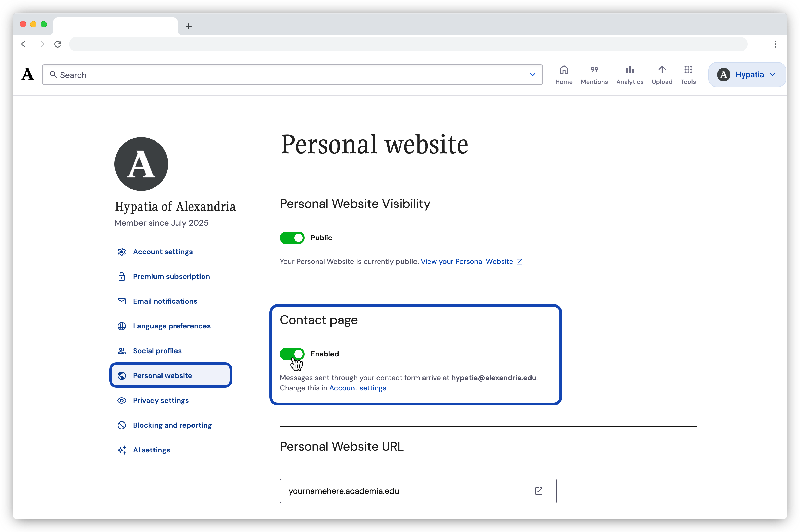Click the Public label beside the toggle
Image resolution: width=800 pixels, height=532 pixels.
[x=321, y=238]
